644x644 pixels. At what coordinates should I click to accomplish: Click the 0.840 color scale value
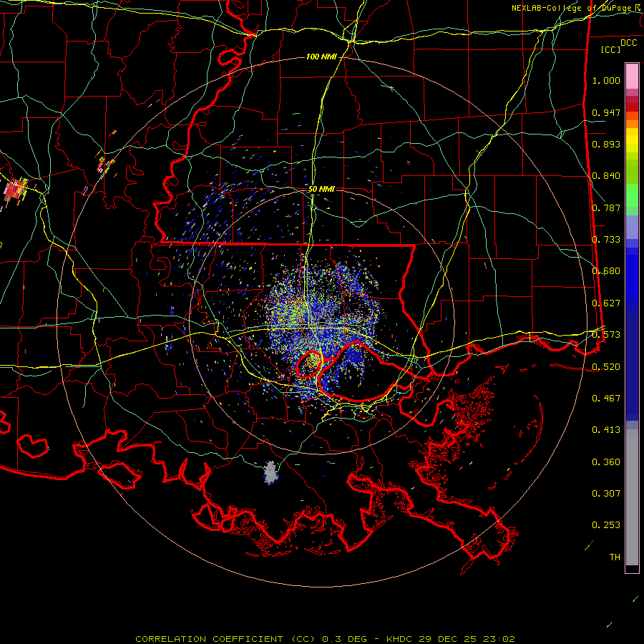click(606, 176)
